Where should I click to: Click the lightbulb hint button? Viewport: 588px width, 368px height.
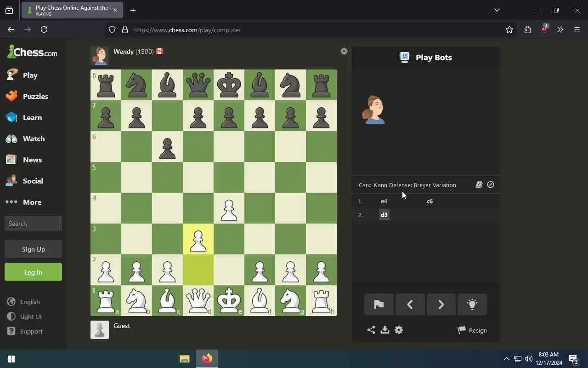tap(472, 305)
